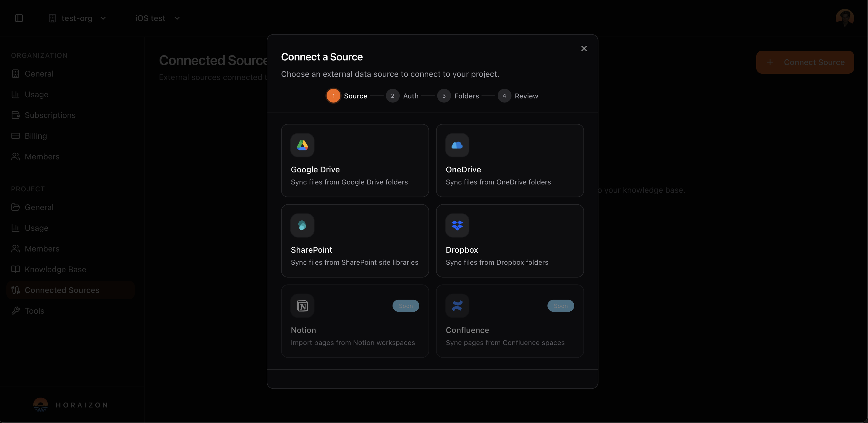The image size is (868, 423).
Task: Click the Notion source icon
Action: [x=302, y=306]
